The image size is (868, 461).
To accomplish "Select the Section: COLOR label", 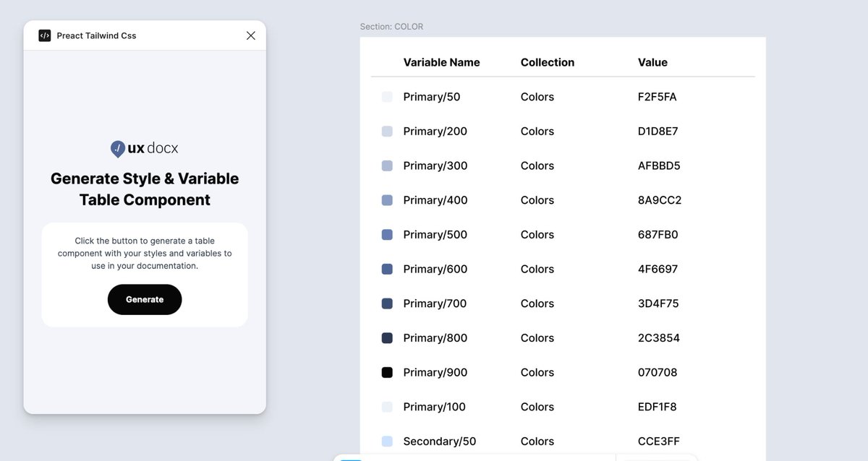I will point(391,27).
